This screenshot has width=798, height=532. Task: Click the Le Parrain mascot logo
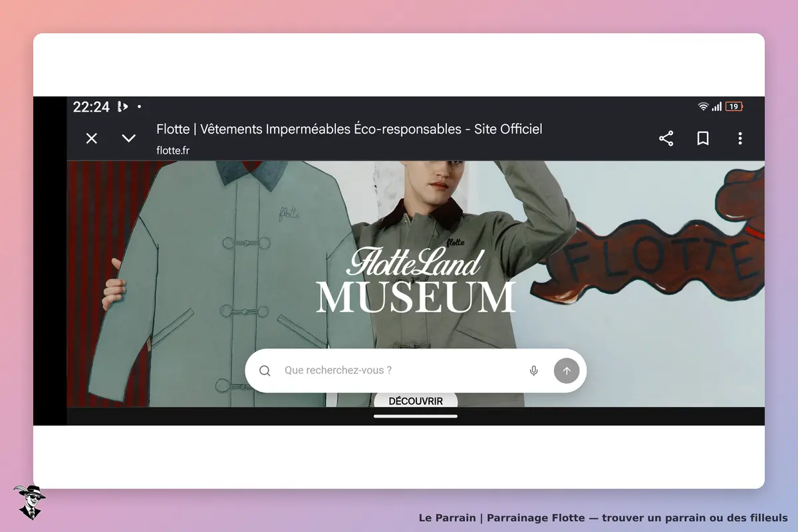[29, 502]
